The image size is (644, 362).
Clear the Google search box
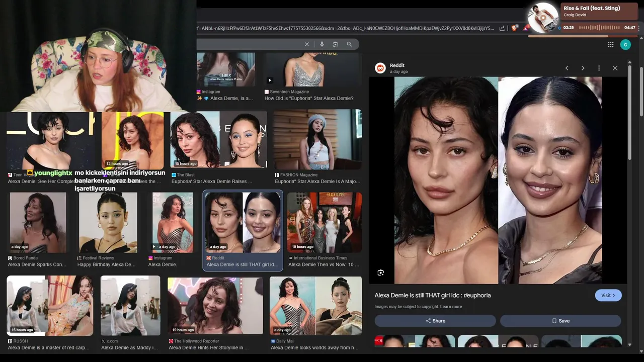(307, 44)
